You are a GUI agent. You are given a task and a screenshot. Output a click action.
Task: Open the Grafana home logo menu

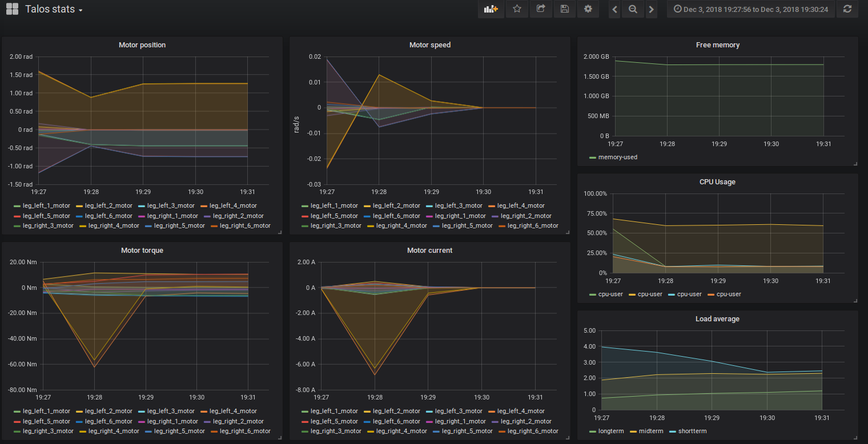tap(12, 9)
